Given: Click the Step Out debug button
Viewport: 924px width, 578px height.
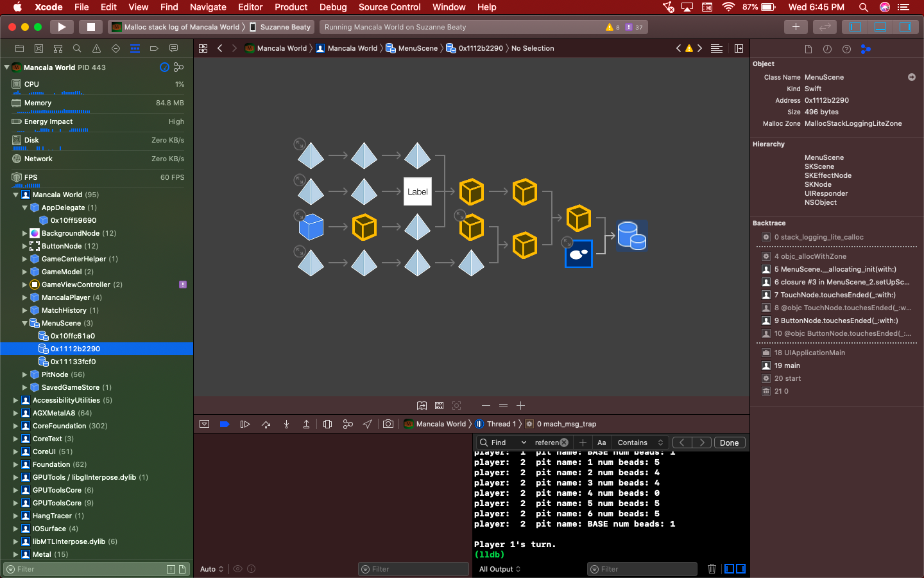Looking at the screenshot, I should [x=306, y=424].
